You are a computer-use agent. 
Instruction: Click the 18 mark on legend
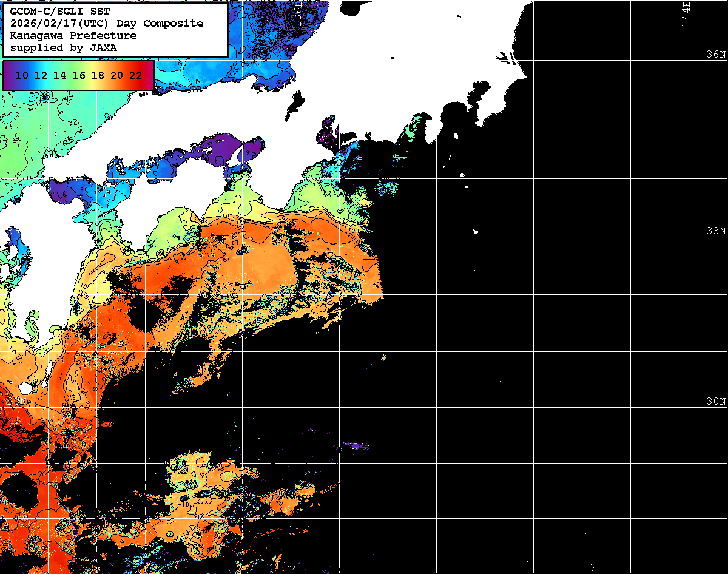pos(98,75)
